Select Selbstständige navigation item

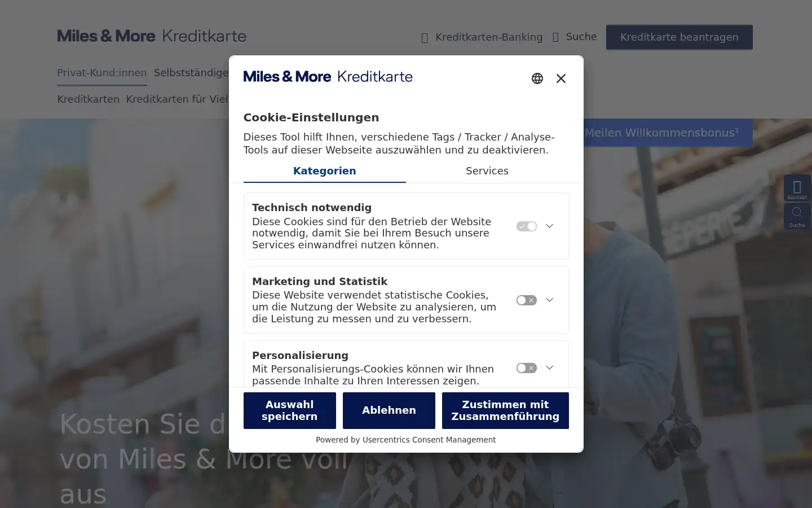pyautogui.click(x=191, y=73)
